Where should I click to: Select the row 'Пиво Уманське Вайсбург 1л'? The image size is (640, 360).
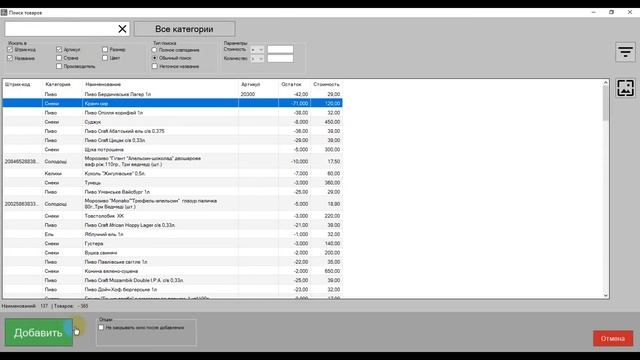click(173, 192)
